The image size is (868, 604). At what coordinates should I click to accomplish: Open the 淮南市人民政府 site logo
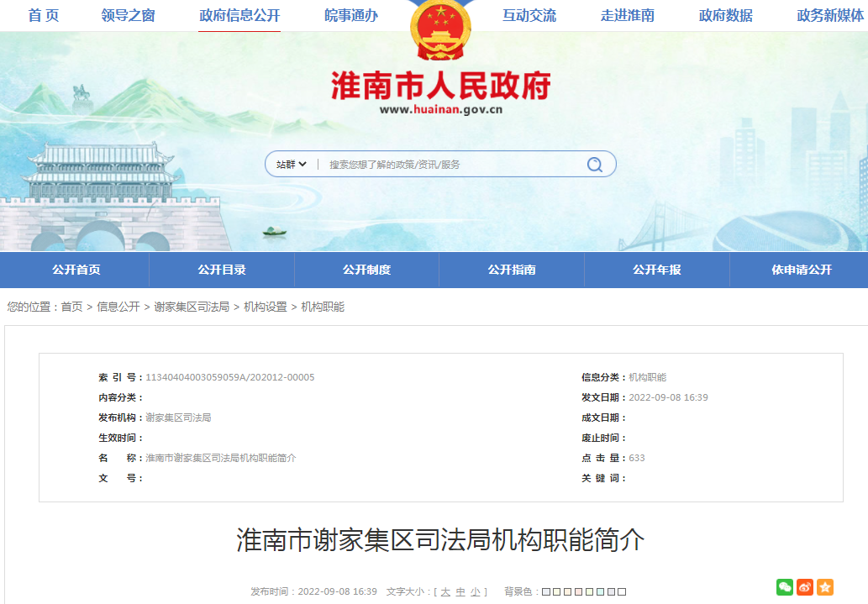point(438,84)
